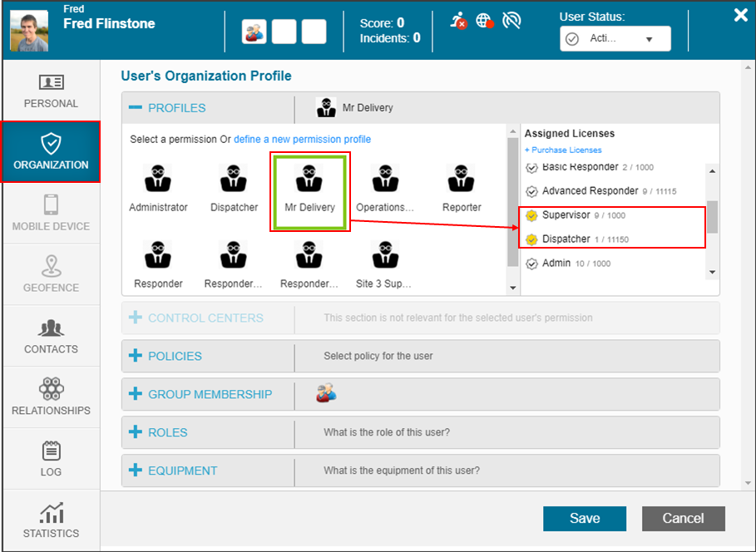
Task: Switch to the Contacts sidebar tab
Action: coord(51,337)
